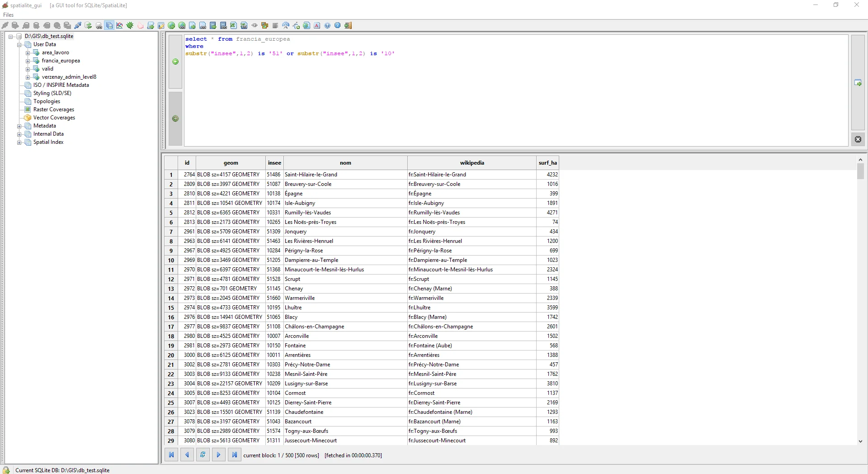Screen dimensions: 868x474
Task: Click the results scrollbar down arrow
Action: (860, 441)
